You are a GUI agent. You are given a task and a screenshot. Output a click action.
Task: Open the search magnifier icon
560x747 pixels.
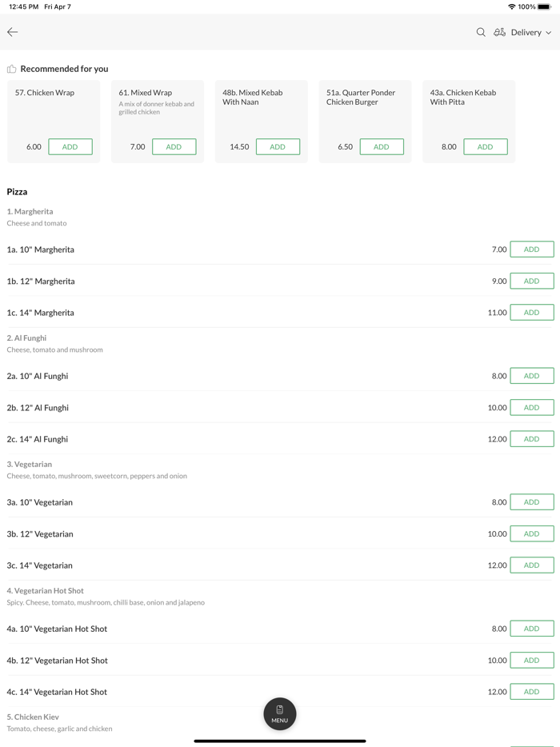coord(481,32)
